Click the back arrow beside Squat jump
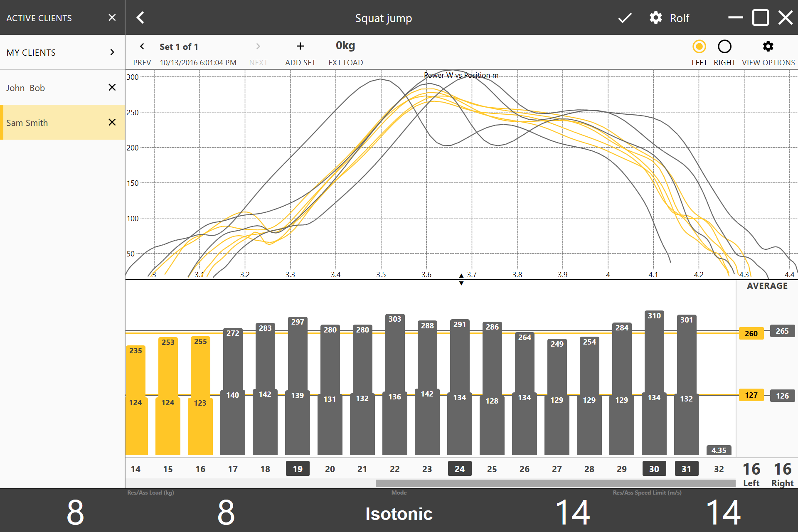Viewport: 798px width, 532px height. (x=140, y=18)
